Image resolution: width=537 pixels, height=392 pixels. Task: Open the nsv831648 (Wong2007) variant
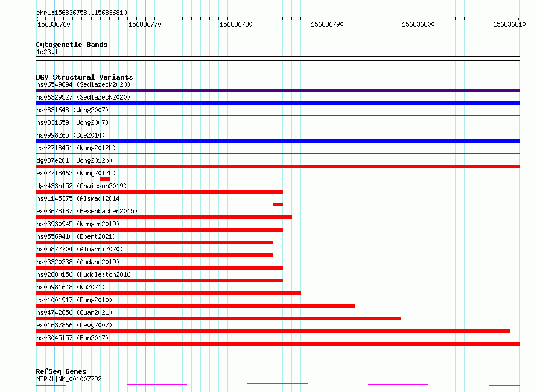72,110
